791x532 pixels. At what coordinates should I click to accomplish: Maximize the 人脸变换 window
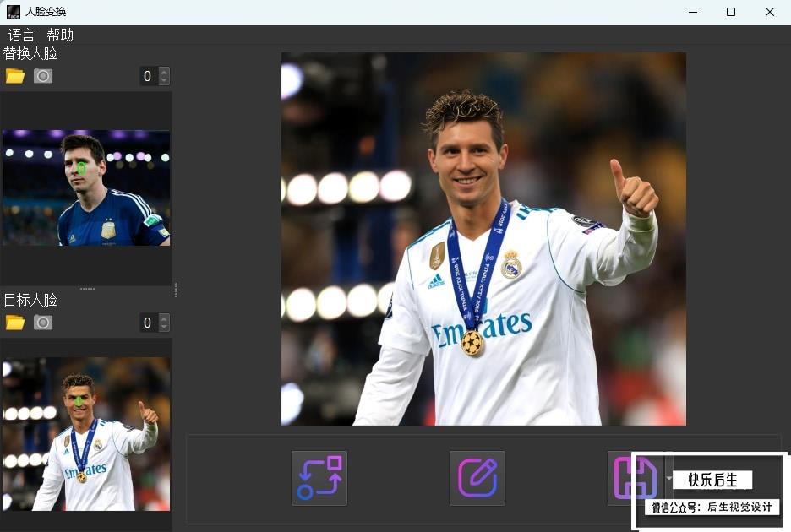[731, 12]
